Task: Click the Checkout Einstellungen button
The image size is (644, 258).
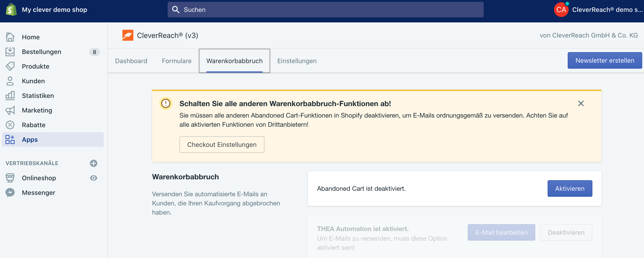Action: click(222, 145)
